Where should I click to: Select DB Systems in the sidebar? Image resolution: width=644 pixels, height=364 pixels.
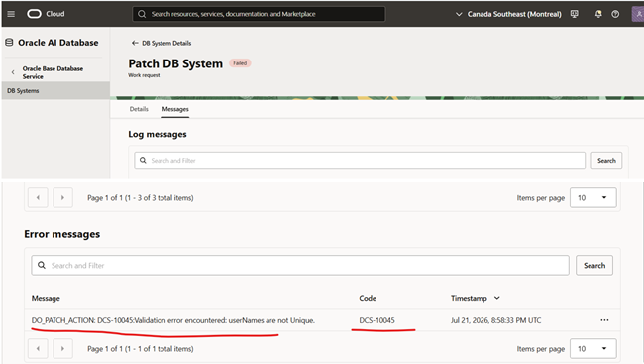click(x=55, y=90)
